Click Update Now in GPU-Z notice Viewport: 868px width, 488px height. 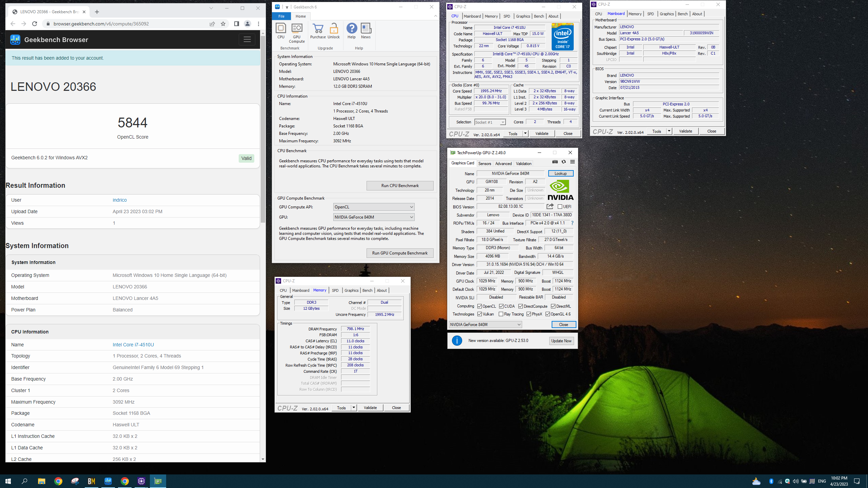click(561, 341)
